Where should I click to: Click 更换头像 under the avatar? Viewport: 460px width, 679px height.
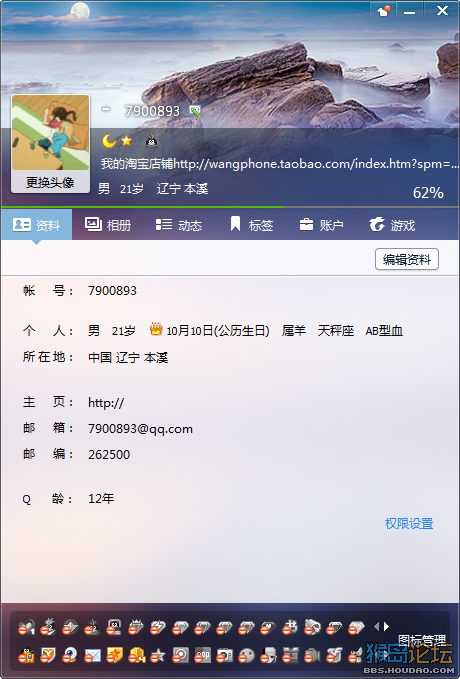pyautogui.click(x=50, y=182)
